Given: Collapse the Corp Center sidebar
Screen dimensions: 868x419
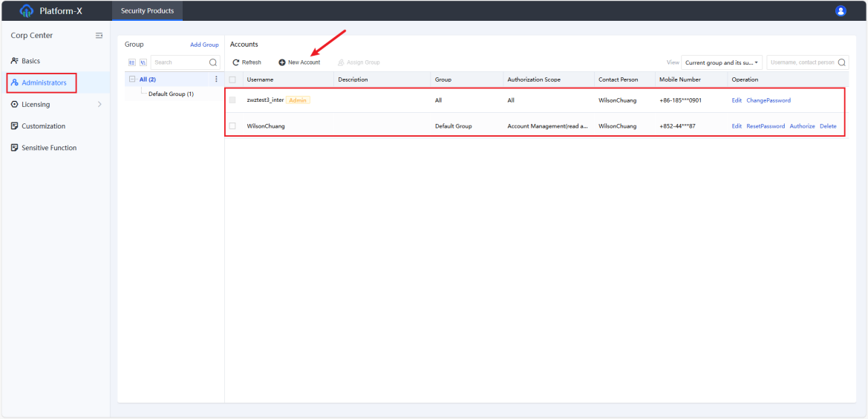Looking at the screenshot, I should [99, 36].
